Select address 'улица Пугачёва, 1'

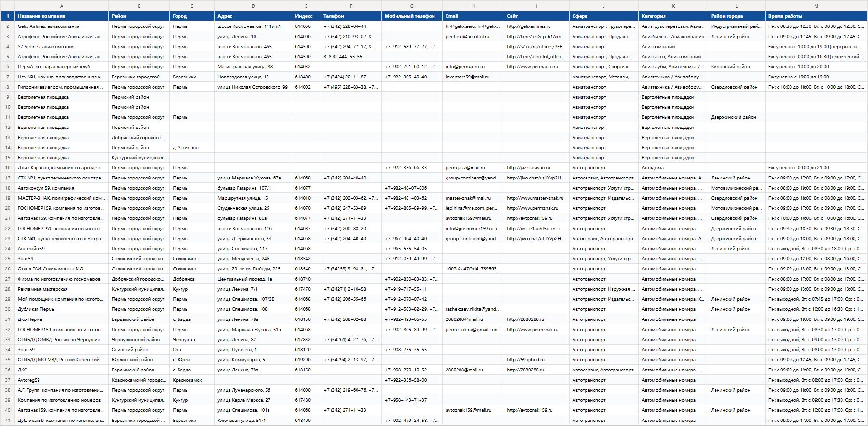253,350
